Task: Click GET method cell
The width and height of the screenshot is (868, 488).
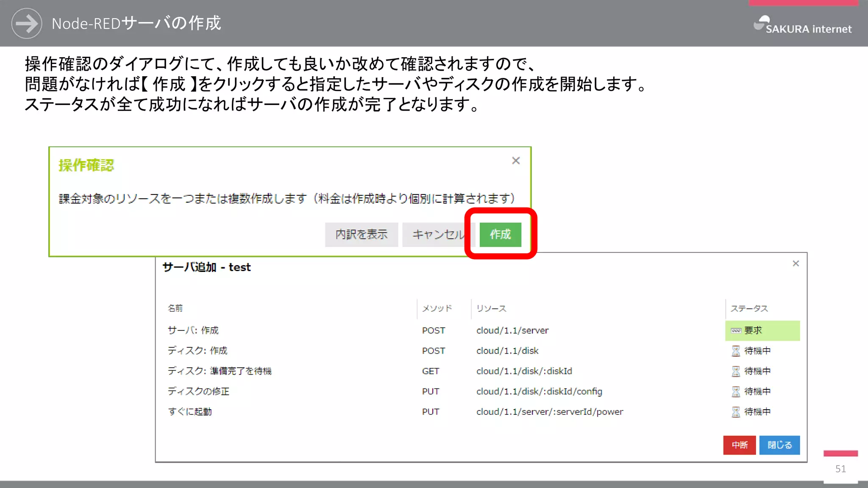Action: click(x=431, y=371)
